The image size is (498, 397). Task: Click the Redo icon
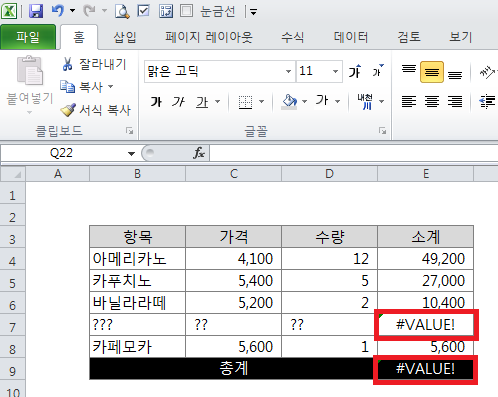pyautogui.click(x=89, y=11)
